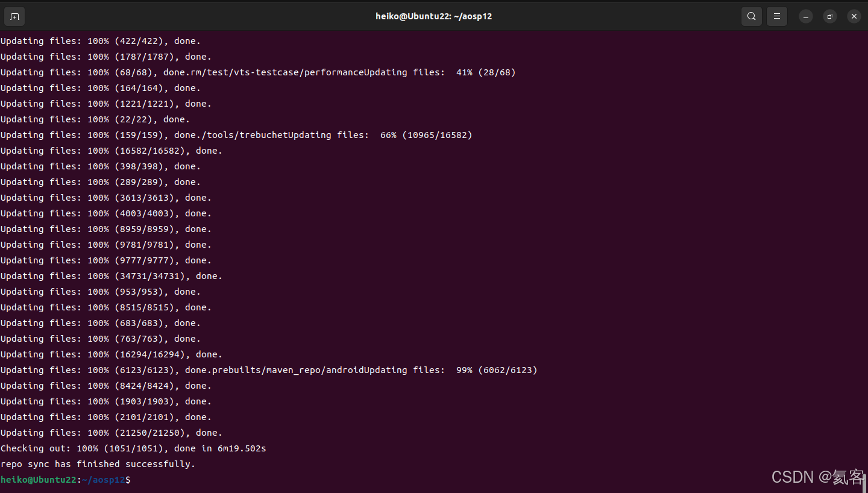Click the 'Updating files: 100% (8959/8959)' line
The height and width of the screenshot is (493, 868).
106,229
